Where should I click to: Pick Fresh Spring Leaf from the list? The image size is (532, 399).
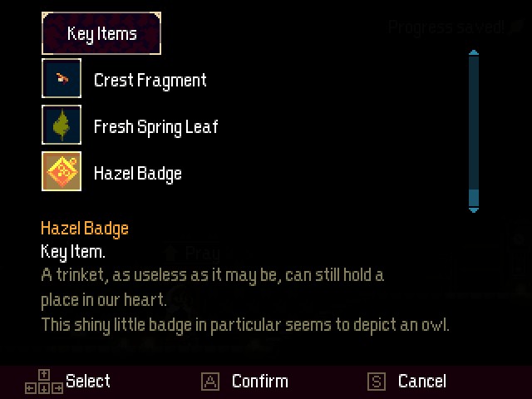155,126
